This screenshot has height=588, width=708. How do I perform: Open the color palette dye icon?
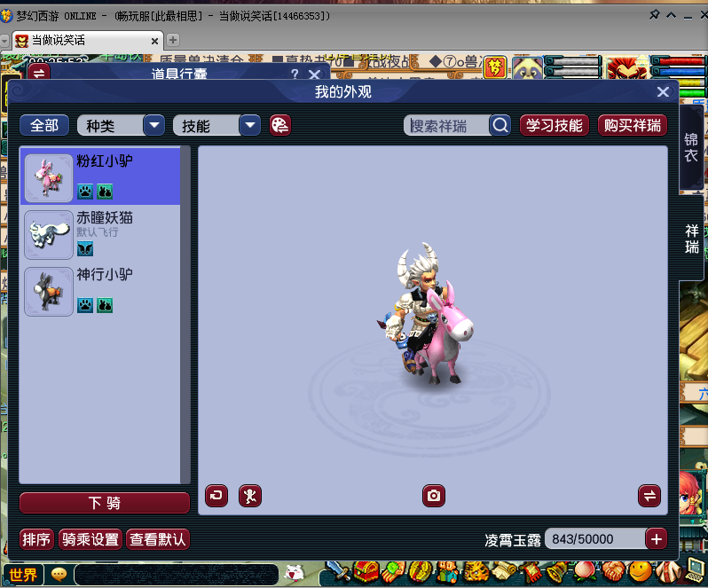pos(280,125)
